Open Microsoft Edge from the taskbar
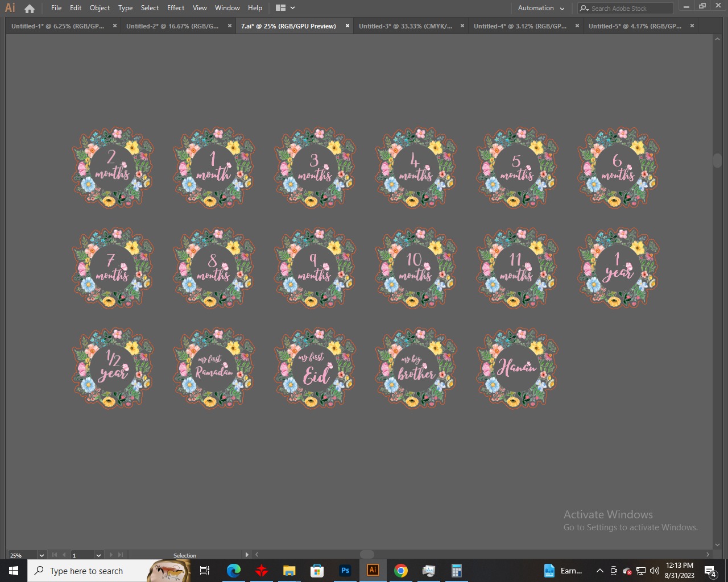This screenshot has width=728, height=582. tap(233, 571)
